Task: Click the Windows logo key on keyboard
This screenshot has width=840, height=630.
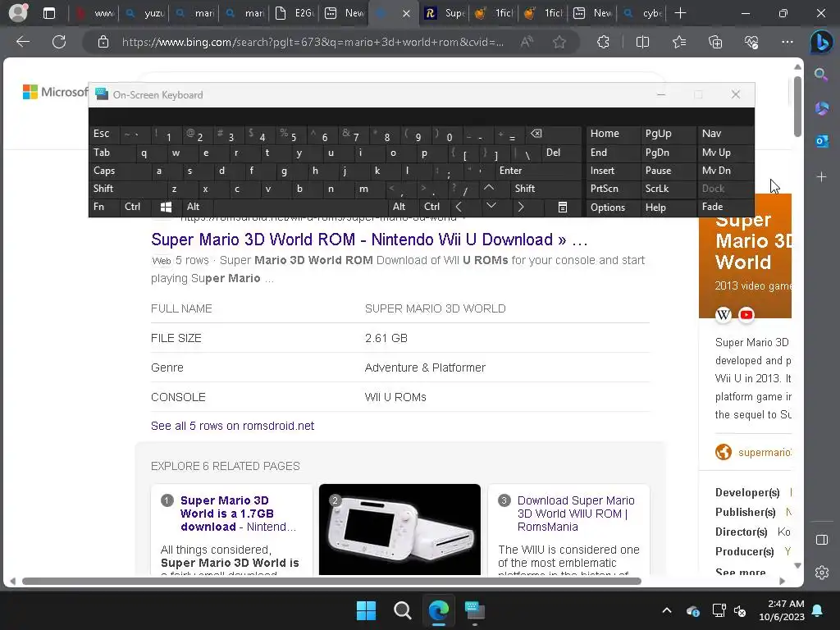Action: point(166,207)
